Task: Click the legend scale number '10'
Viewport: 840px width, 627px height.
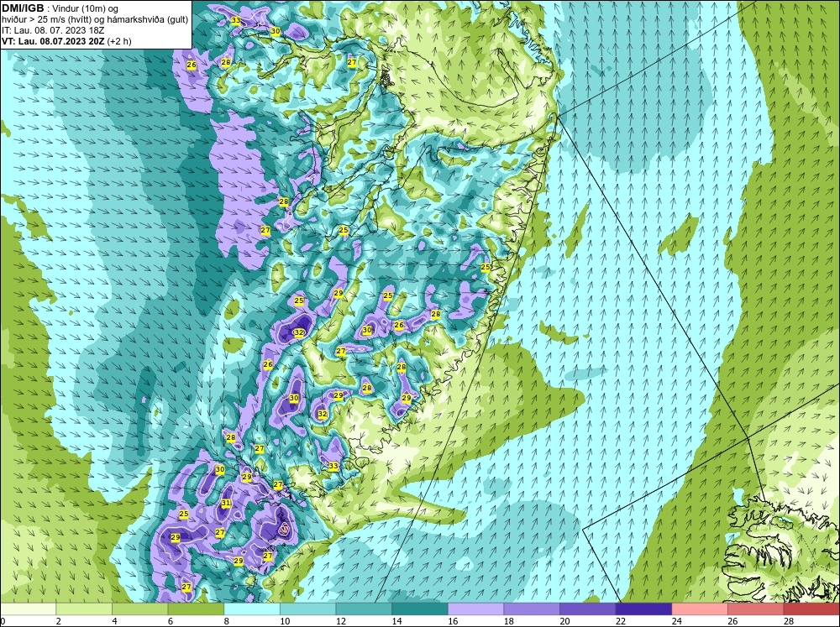Action: click(285, 621)
